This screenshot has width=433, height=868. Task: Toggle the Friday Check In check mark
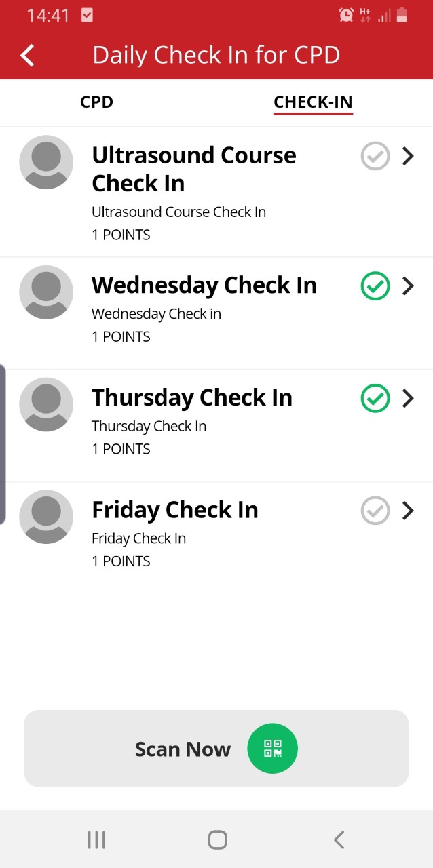(375, 511)
